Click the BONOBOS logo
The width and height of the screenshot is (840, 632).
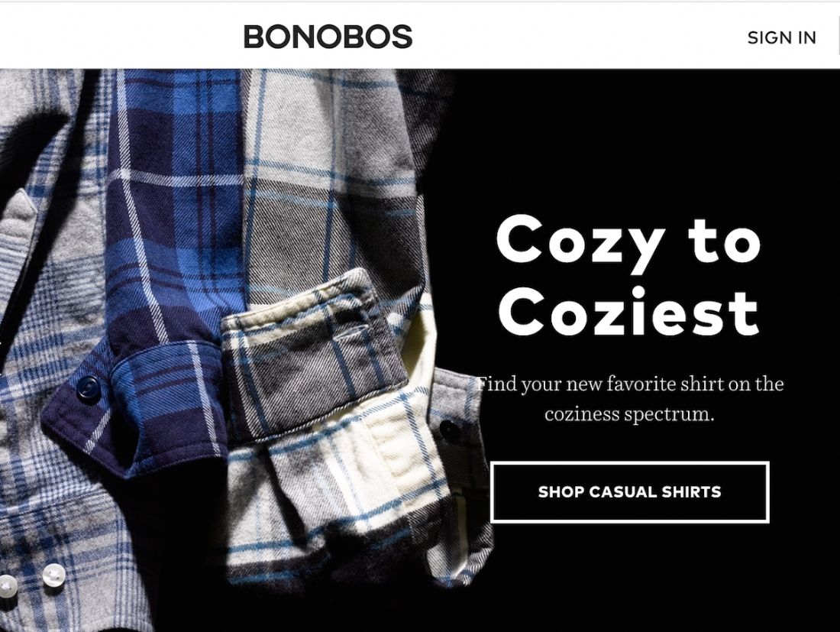(x=328, y=37)
